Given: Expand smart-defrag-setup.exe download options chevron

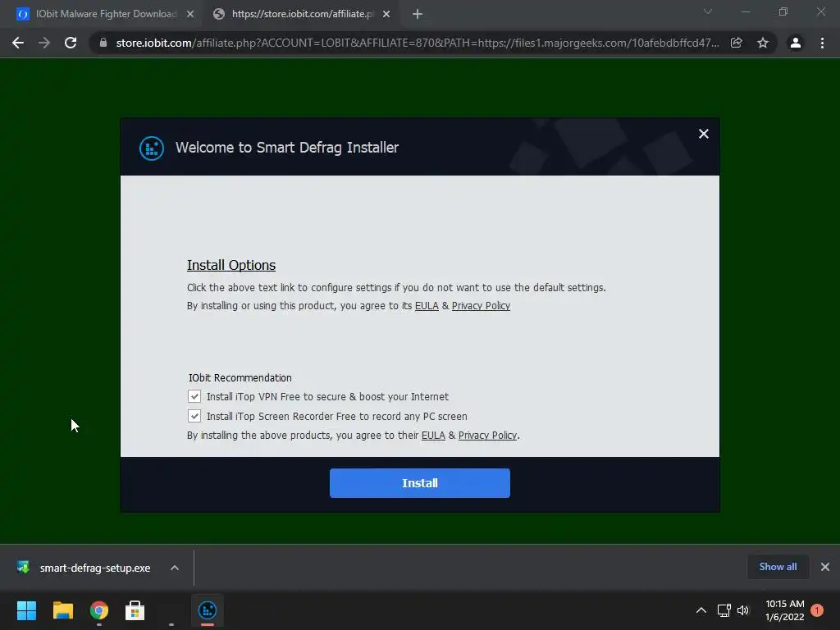Looking at the screenshot, I should coord(175,568).
